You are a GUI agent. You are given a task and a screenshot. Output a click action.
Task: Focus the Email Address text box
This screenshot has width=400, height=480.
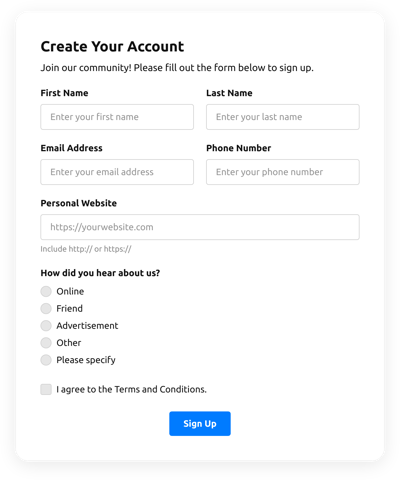coord(117,172)
